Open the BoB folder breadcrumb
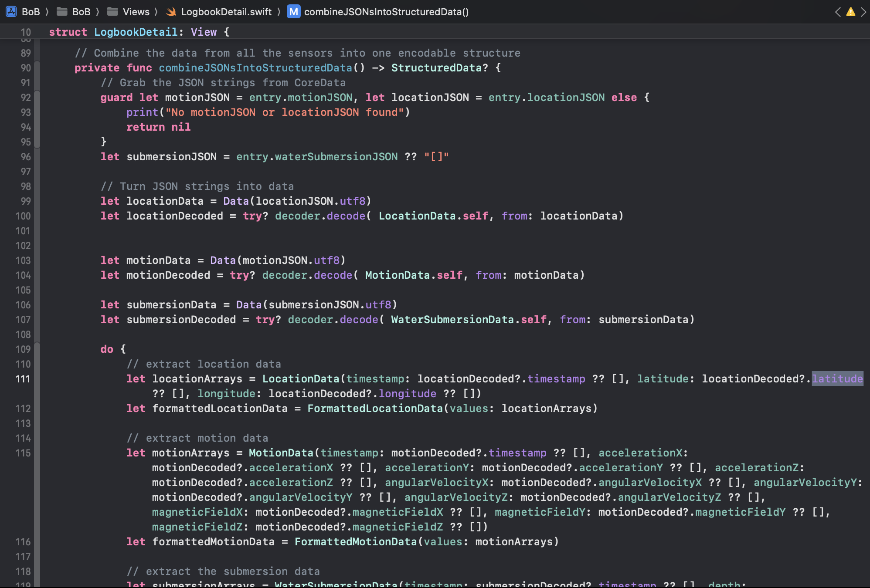This screenshot has width=870, height=588. [74, 12]
